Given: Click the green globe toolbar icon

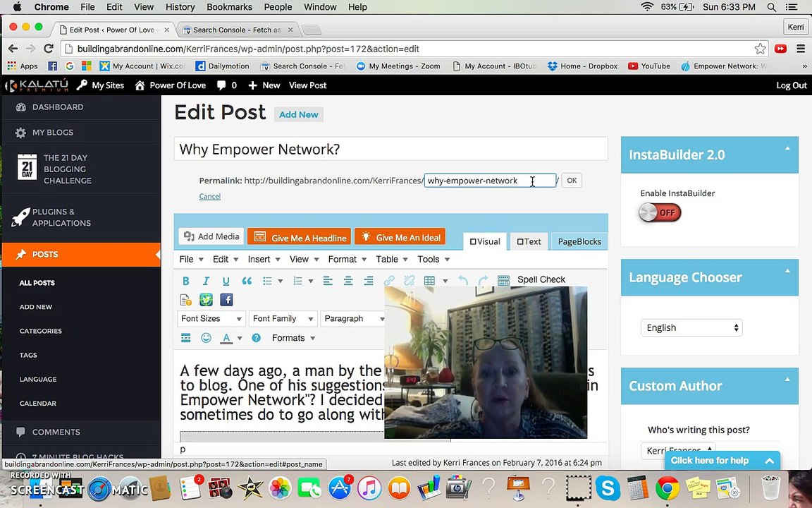Looking at the screenshot, I should [206, 300].
